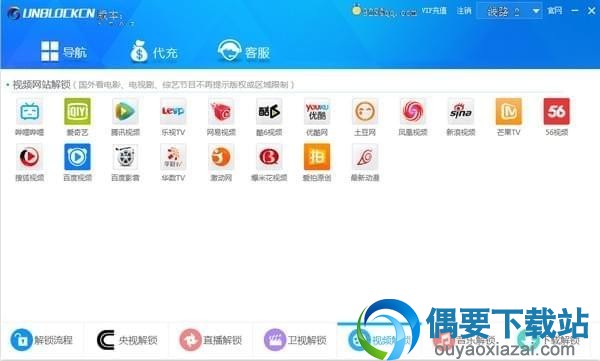Click the 酷6视频 Ku6 icon

(269, 111)
